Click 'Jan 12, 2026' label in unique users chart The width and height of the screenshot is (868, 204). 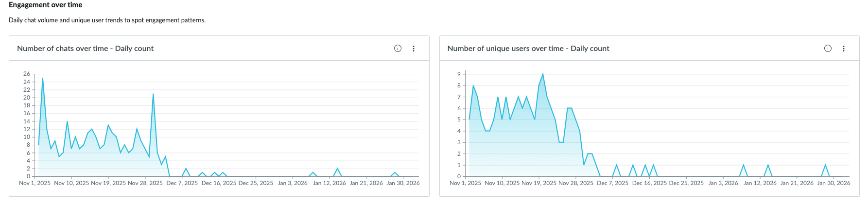coord(760,183)
